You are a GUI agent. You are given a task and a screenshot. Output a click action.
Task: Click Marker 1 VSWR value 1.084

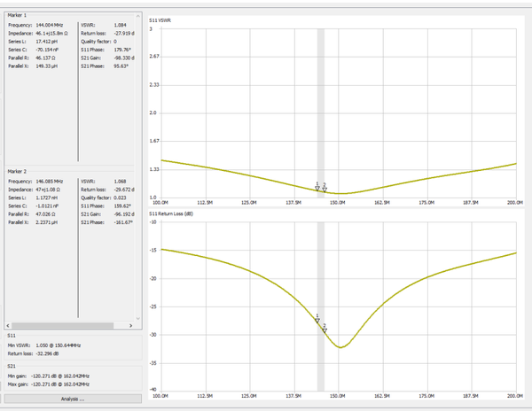[120, 25]
